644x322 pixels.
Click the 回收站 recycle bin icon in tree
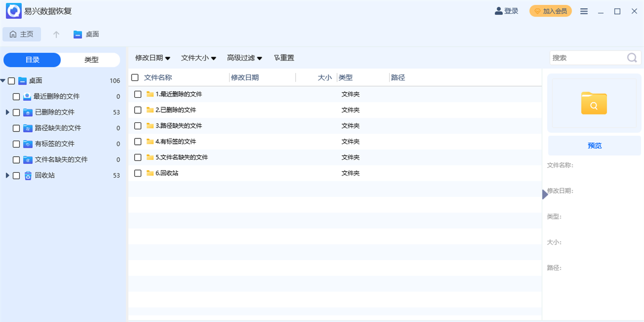click(x=28, y=175)
